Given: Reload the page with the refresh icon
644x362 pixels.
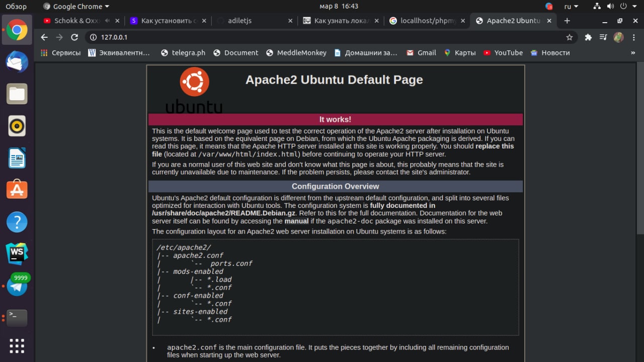Looking at the screenshot, I should pyautogui.click(x=74, y=37).
